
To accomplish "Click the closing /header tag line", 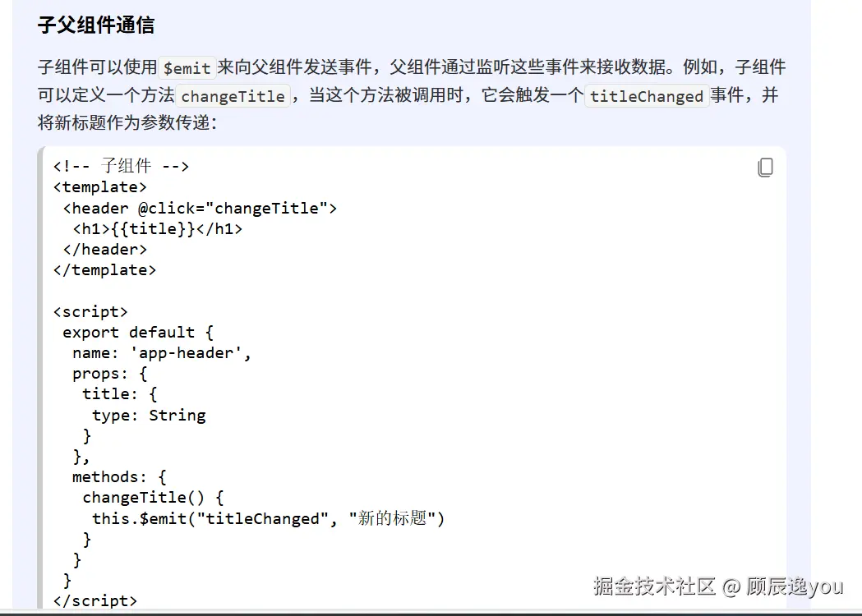I will (x=105, y=250).
